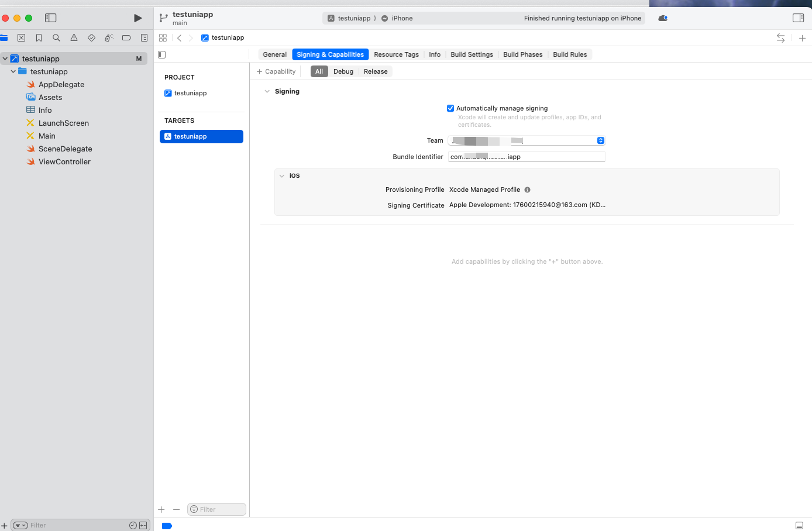Add a Capability
812x531 pixels.
click(x=276, y=71)
